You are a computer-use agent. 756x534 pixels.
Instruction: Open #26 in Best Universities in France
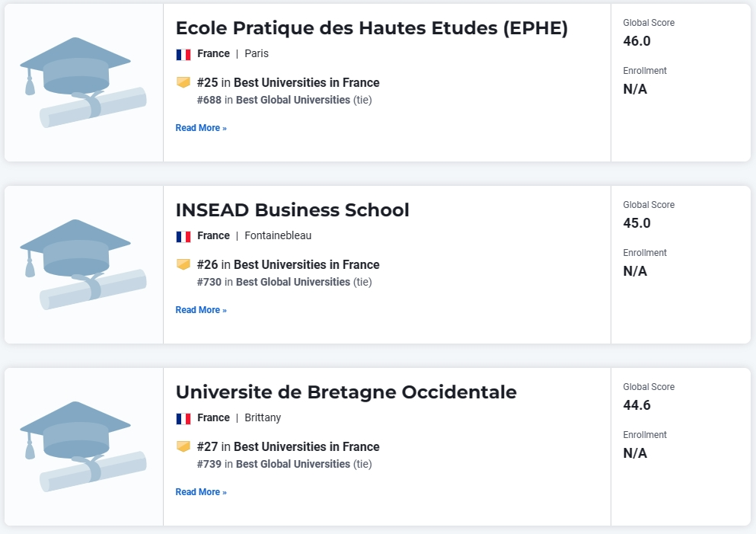[x=289, y=264]
